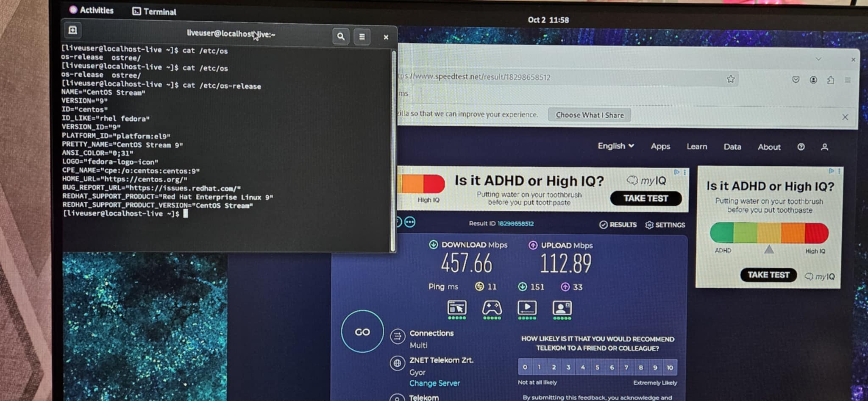Viewport: 868px width, 401px height.
Task: Click the gaming controller performance icon
Action: [x=492, y=309]
